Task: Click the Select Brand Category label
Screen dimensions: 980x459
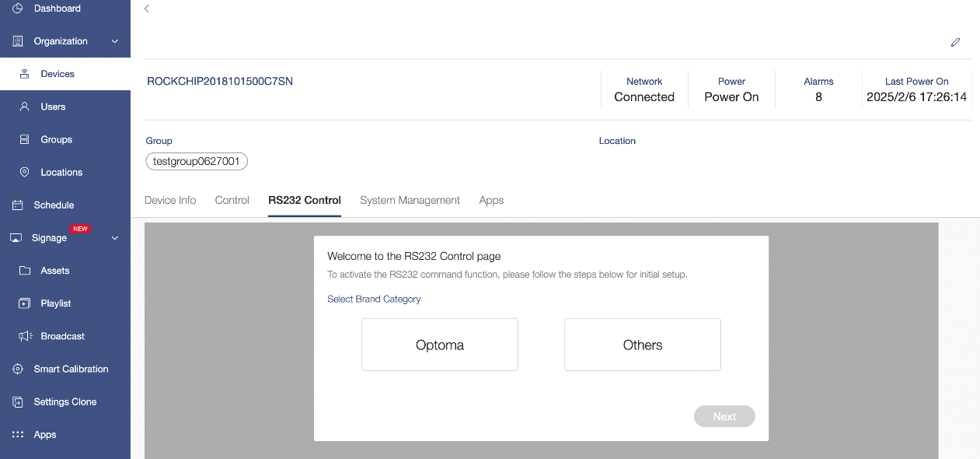Action: (374, 299)
